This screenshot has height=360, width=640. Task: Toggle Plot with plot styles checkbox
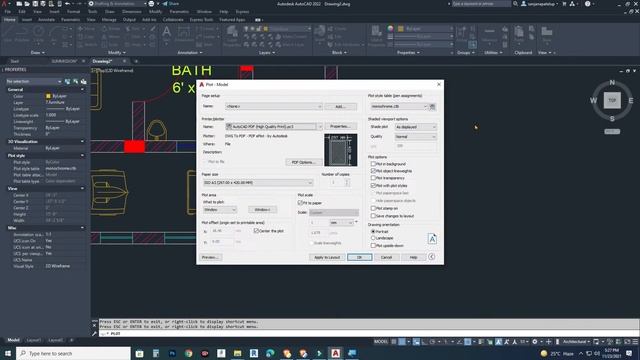point(373,185)
